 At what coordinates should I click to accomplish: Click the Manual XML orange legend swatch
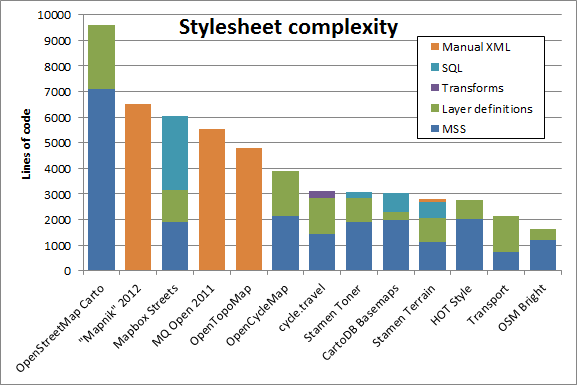coord(435,47)
